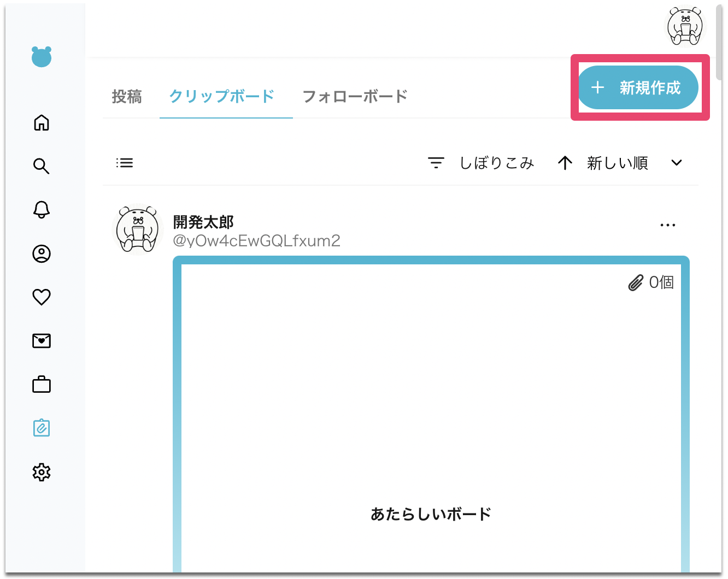Open フォローボード tab
This screenshot has height=579, width=728.
(355, 96)
